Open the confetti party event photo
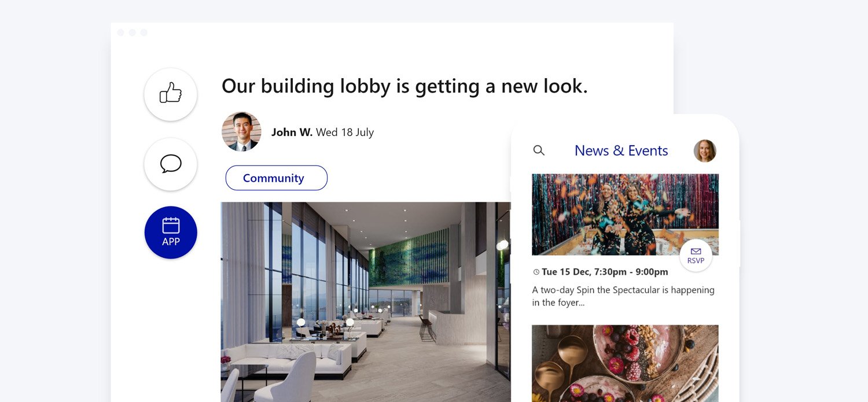 click(x=625, y=215)
